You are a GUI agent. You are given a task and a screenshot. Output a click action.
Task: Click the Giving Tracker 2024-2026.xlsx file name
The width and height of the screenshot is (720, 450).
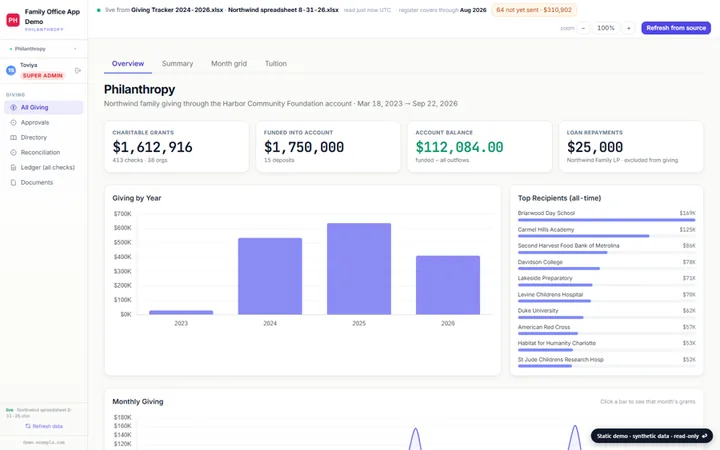177,10
